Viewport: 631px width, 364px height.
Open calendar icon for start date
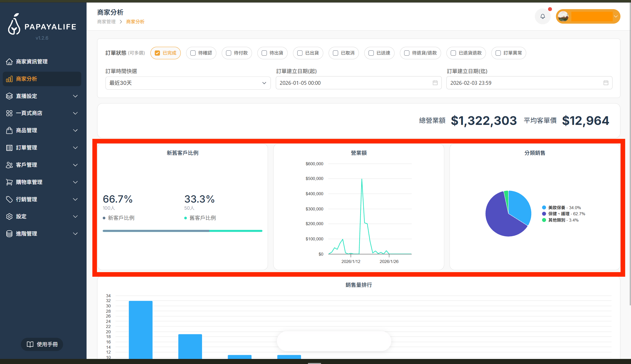435,83
